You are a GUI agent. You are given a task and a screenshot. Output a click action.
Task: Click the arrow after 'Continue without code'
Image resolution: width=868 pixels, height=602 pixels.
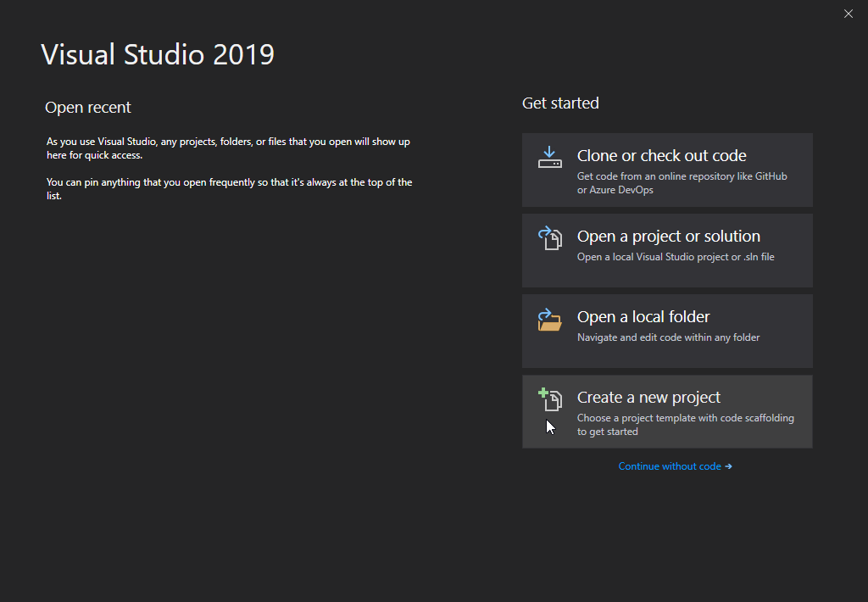tap(728, 466)
